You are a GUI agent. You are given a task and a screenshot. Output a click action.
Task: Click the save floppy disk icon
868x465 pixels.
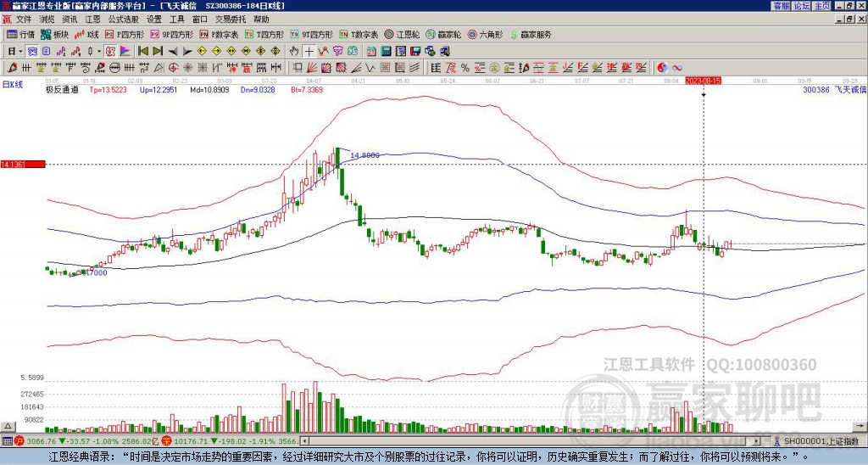coord(415,52)
